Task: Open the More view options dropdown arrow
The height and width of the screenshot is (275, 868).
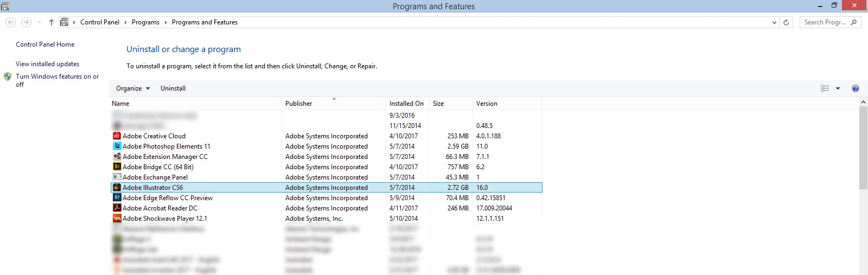Action: tap(838, 88)
